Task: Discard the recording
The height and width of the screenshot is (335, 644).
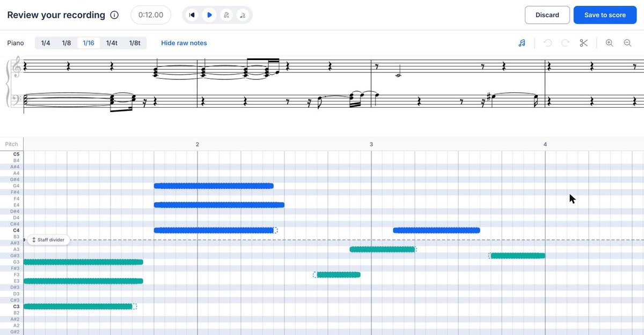Action: click(547, 15)
